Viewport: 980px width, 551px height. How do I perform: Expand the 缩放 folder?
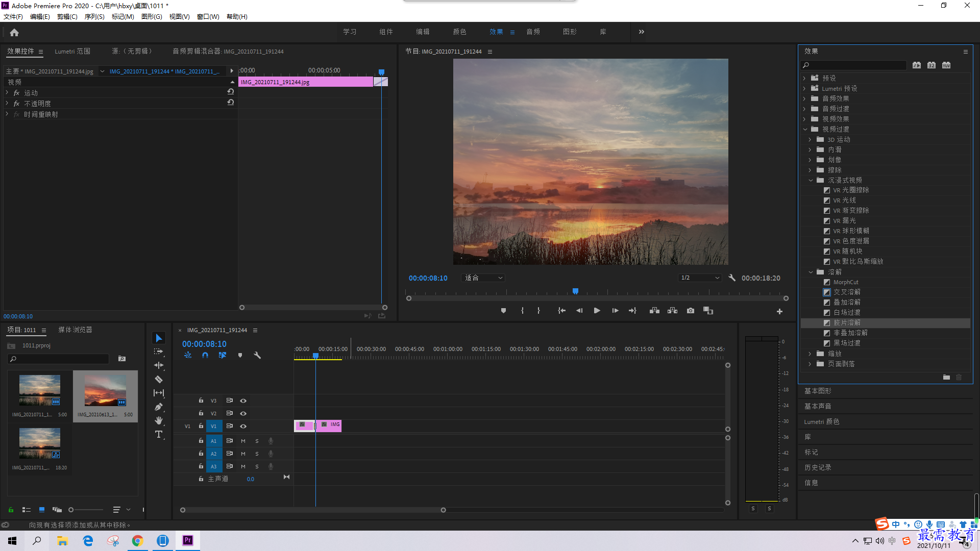click(x=810, y=354)
